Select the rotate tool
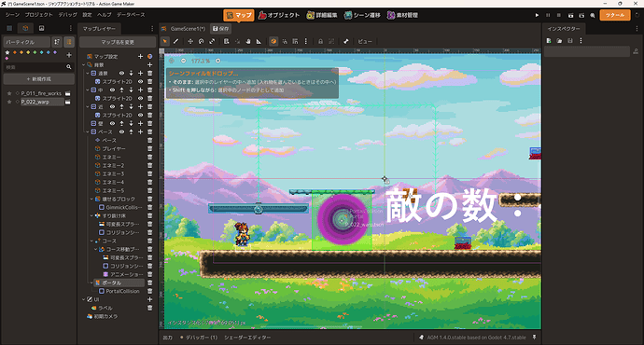The width and height of the screenshot is (644, 345). pyautogui.click(x=202, y=41)
